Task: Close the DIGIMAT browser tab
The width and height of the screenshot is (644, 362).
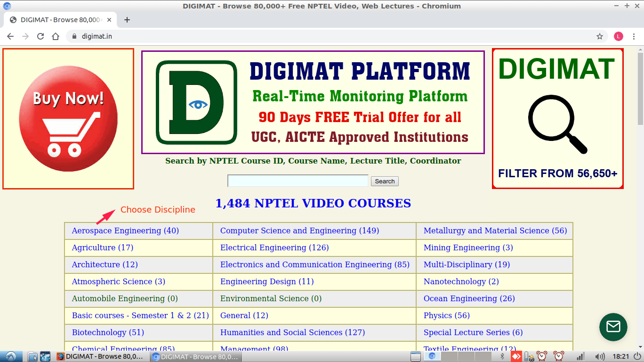Action: [110, 20]
